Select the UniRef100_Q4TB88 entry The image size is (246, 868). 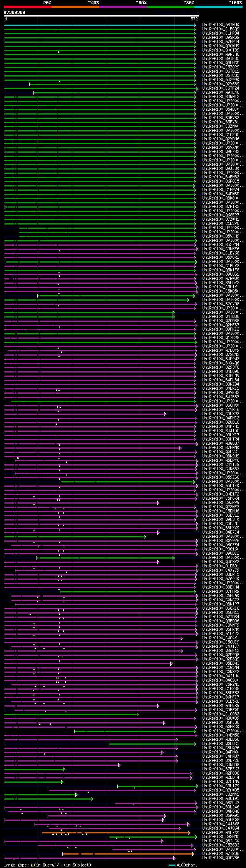(x=221, y=317)
